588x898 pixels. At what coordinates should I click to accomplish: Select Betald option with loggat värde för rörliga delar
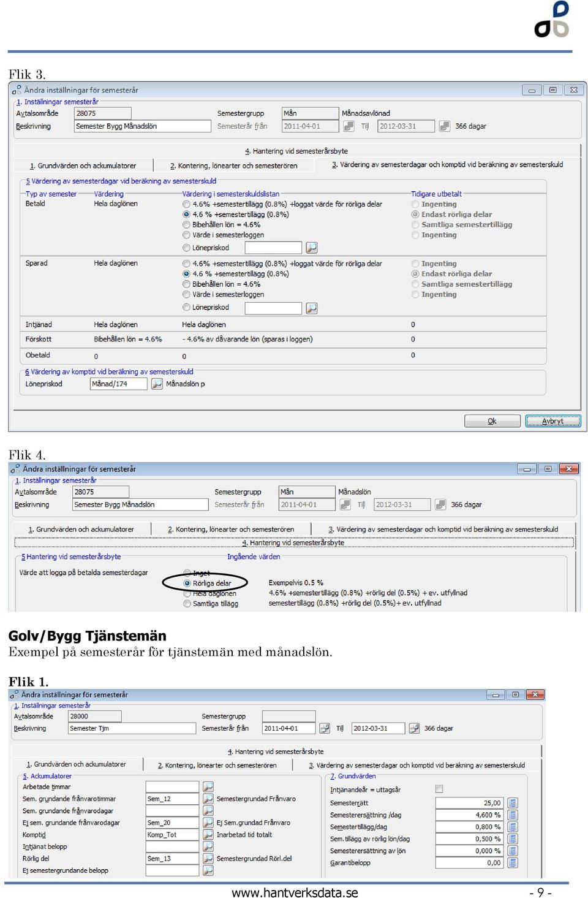pyautogui.click(x=186, y=204)
